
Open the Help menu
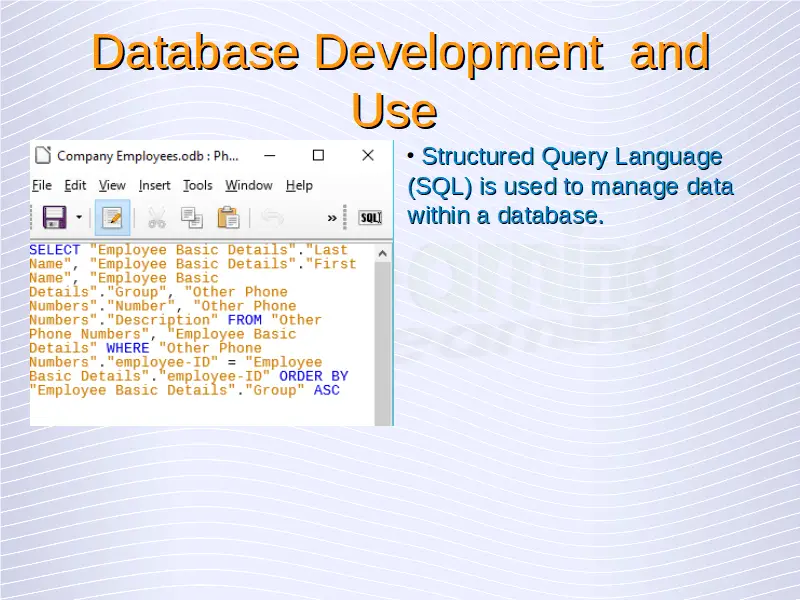pyautogui.click(x=299, y=185)
